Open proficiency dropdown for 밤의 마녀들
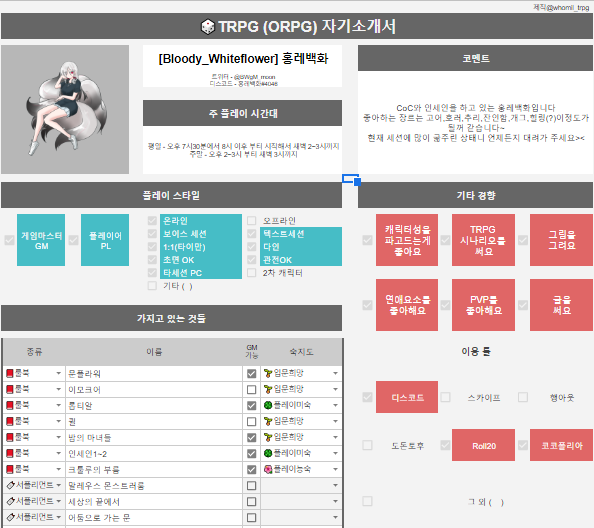Image resolution: width=594 pixels, height=528 pixels. pos(335,437)
